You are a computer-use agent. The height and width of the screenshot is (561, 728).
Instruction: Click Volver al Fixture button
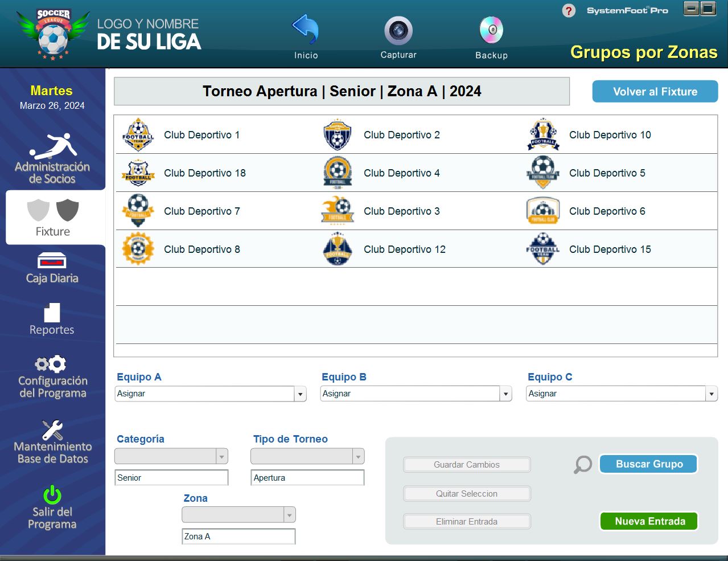click(x=655, y=92)
